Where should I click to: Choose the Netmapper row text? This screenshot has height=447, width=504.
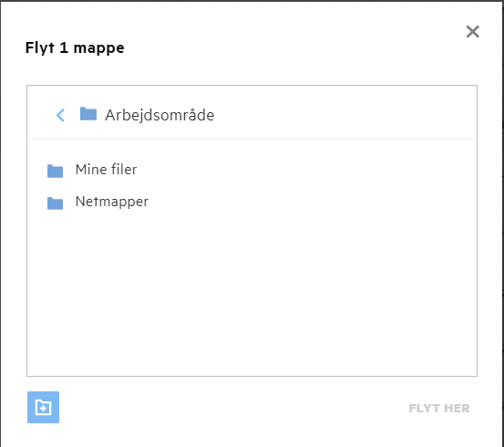pyautogui.click(x=112, y=203)
